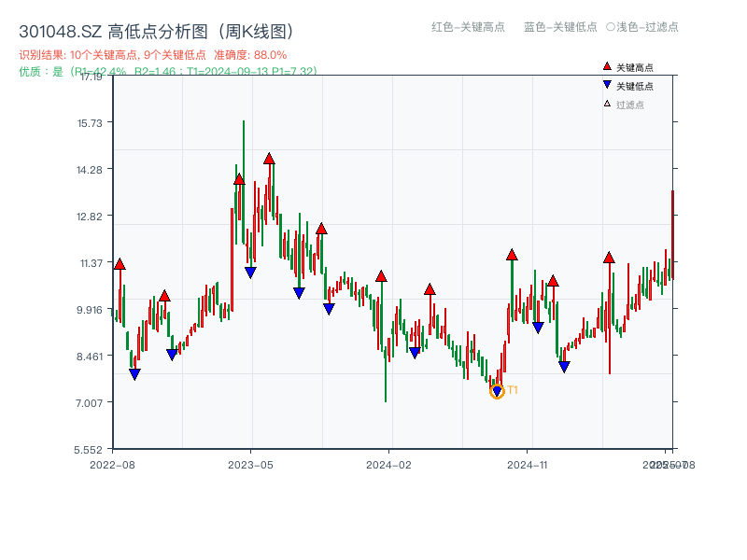Click the first red up-triangle marker near 2022-08
Image resolution: width=747 pixels, height=560 pixels.
point(120,263)
